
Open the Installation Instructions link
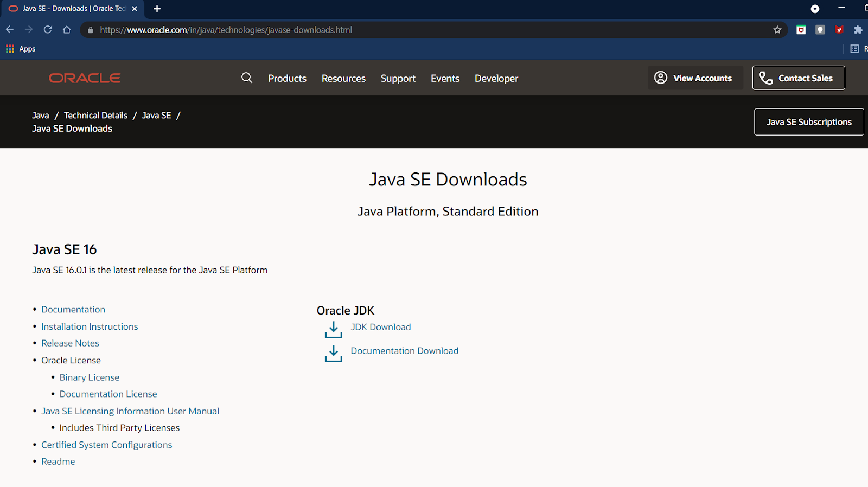coord(90,326)
